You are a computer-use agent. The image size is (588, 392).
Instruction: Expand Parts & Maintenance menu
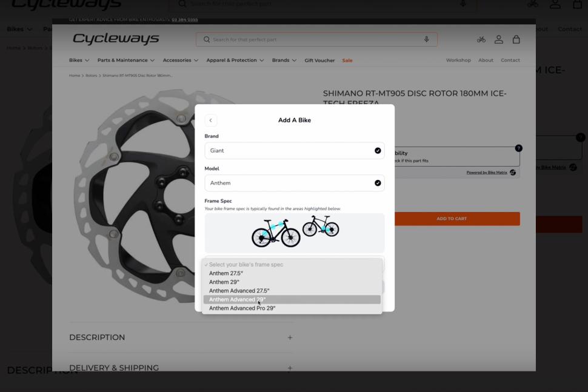tap(126, 61)
